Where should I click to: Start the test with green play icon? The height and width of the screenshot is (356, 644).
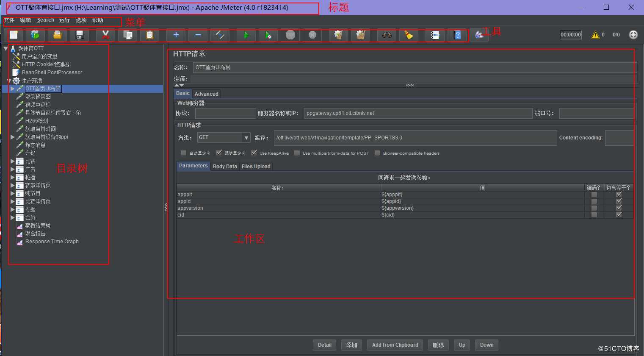click(246, 35)
